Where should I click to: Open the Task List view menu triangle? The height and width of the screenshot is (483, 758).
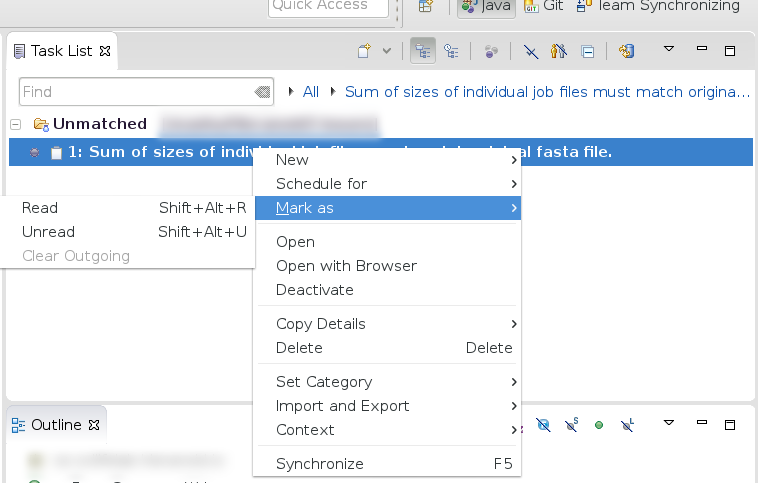669,49
